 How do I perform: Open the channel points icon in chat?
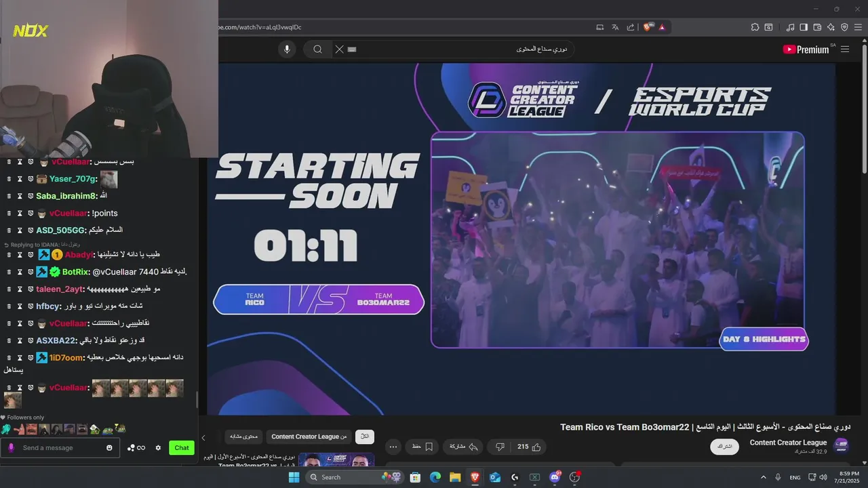(x=136, y=448)
